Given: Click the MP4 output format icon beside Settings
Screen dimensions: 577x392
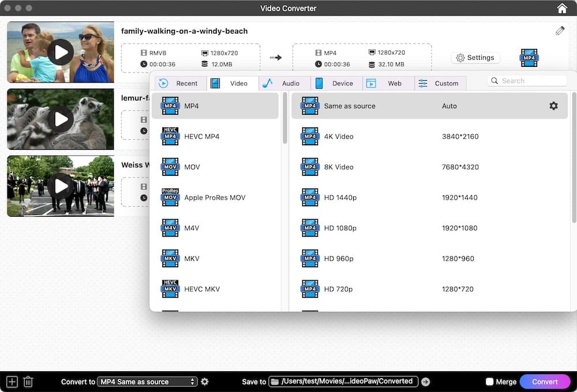Looking at the screenshot, I should pos(529,58).
